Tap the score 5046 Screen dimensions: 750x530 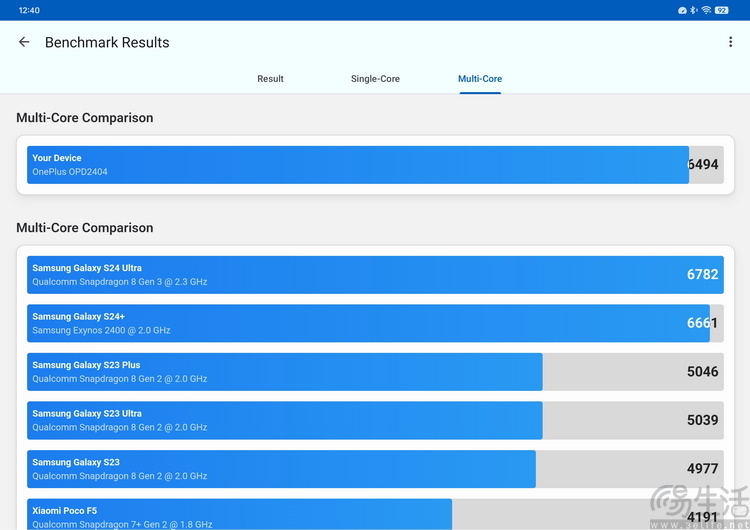[x=703, y=371]
